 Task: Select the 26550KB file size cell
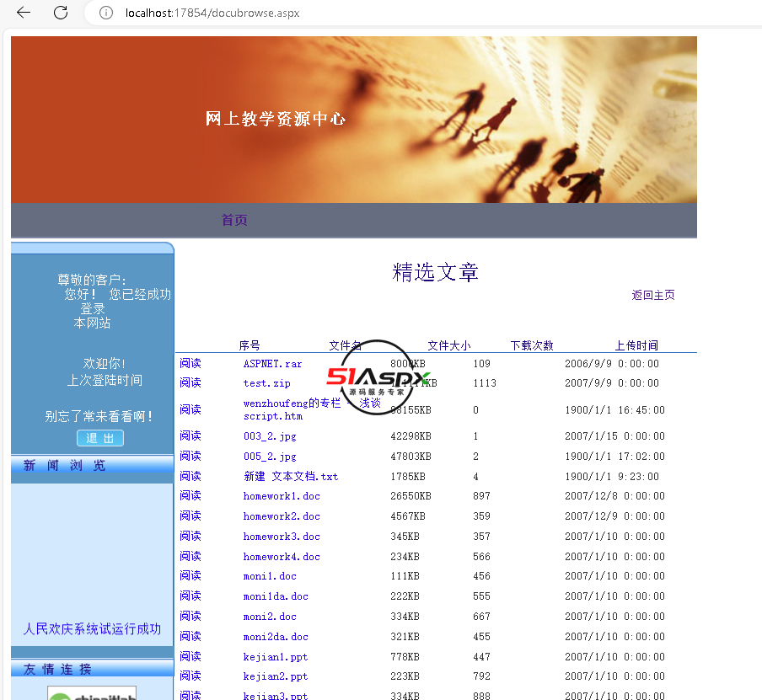pyautogui.click(x=411, y=496)
